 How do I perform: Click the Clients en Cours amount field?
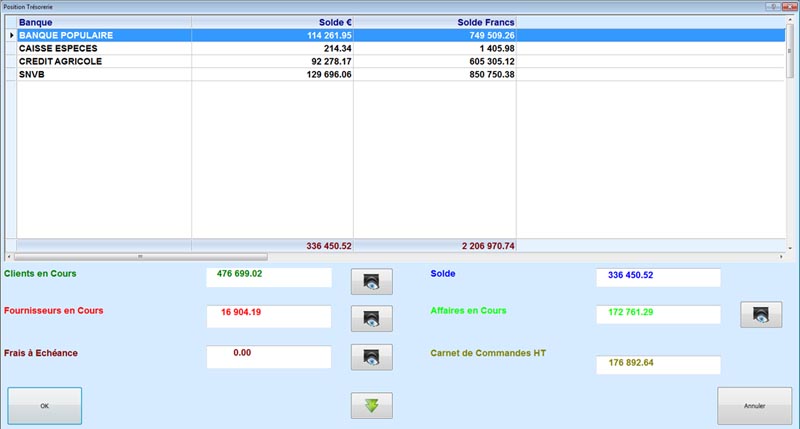(x=268, y=277)
